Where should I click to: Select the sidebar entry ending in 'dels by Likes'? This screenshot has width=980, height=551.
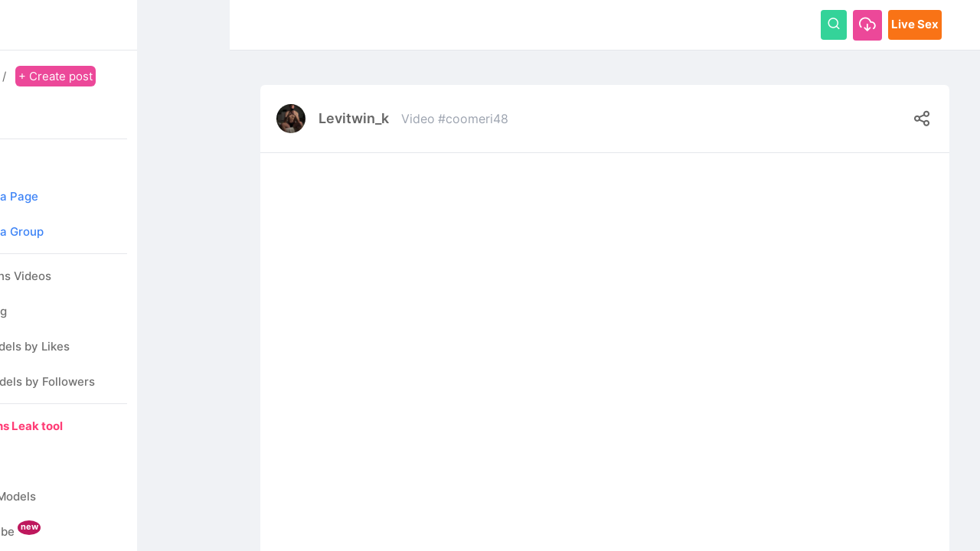point(34,347)
